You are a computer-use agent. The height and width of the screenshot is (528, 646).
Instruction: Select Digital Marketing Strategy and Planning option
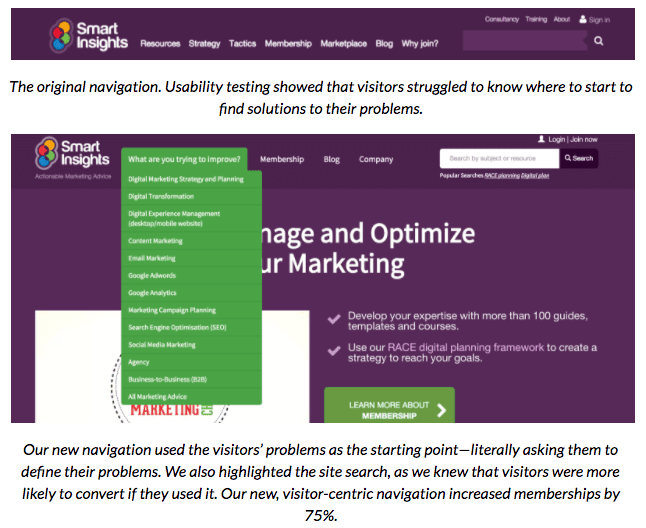186,179
